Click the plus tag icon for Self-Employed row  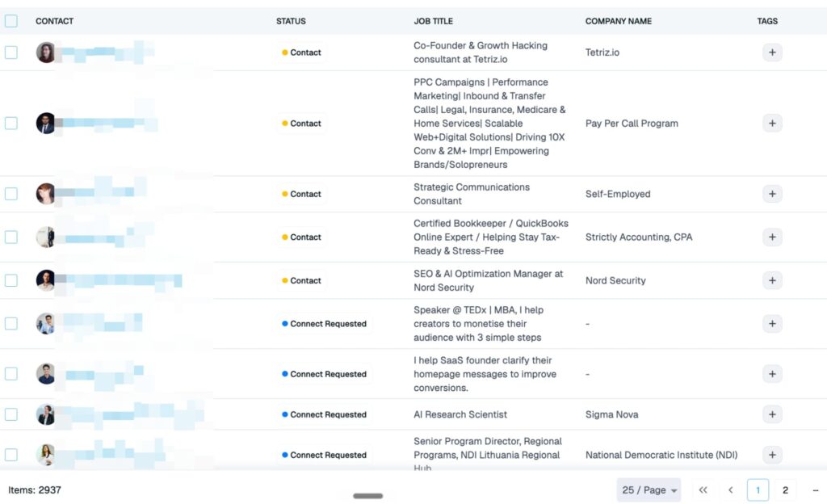pos(772,194)
